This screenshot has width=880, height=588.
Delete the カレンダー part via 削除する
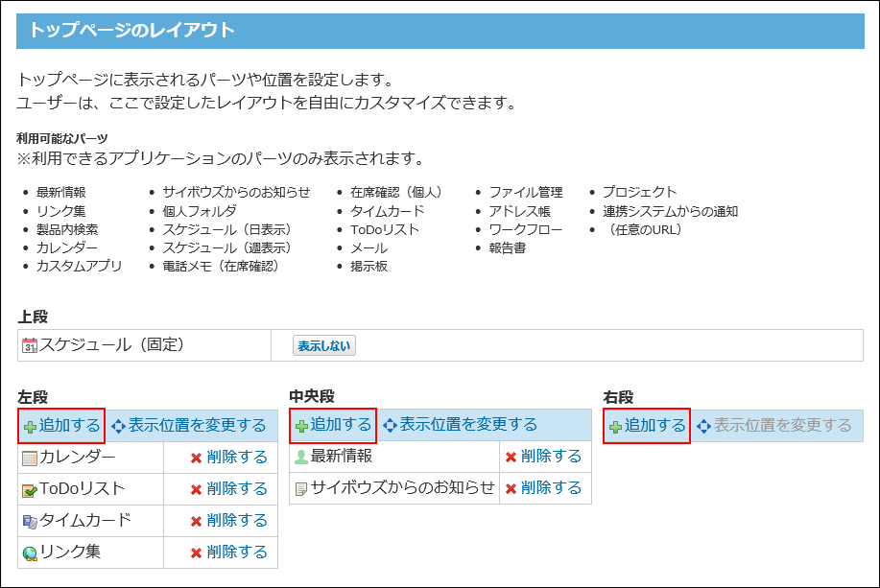click(x=236, y=458)
